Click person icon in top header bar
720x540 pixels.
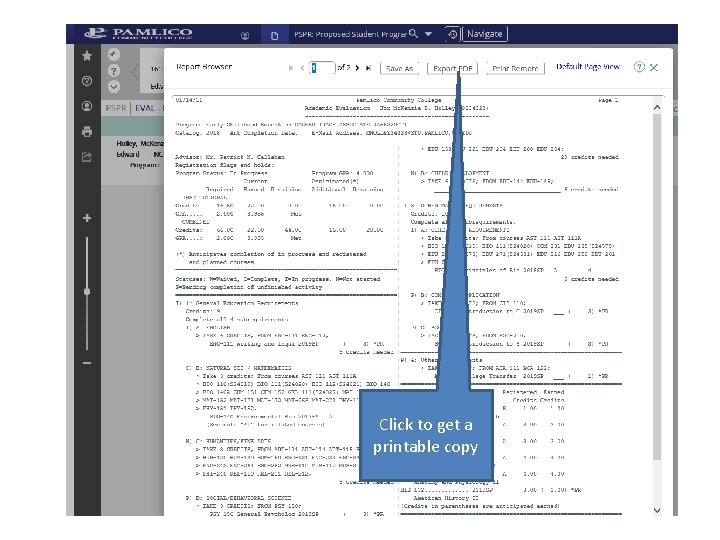click(x=245, y=35)
